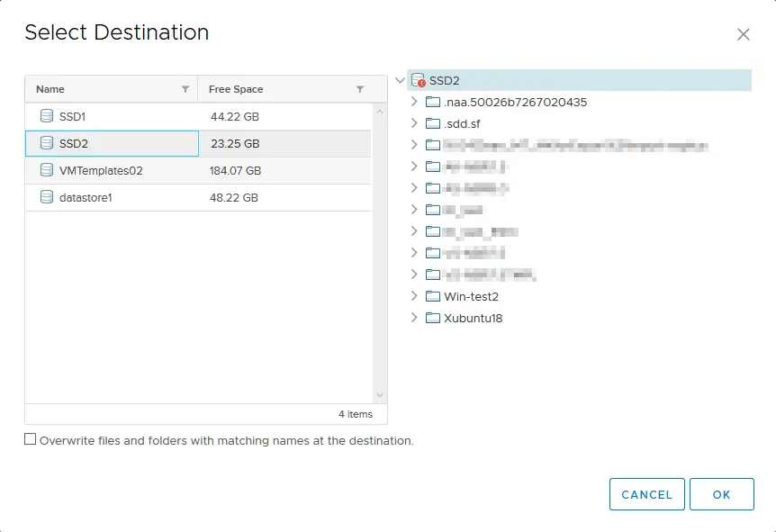This screenshot has width=776, height=532.
Task: Click the datastore1 disk icon
Action: pos(47,197)
